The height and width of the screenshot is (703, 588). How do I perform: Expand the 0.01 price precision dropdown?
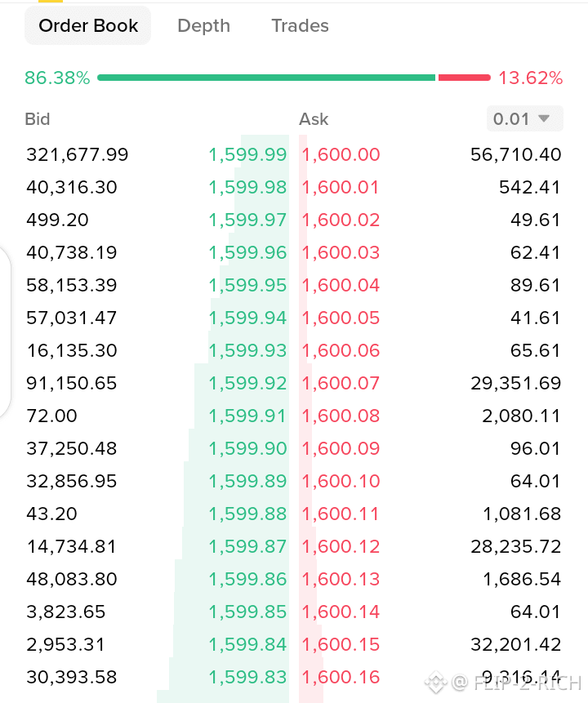click(x=525, y=119)
